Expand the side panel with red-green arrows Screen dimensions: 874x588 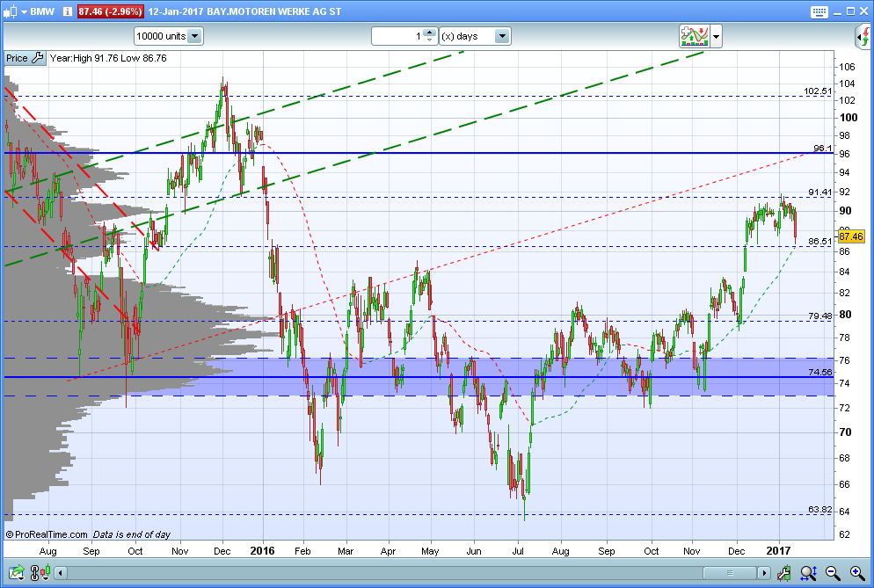pos(864,37)
